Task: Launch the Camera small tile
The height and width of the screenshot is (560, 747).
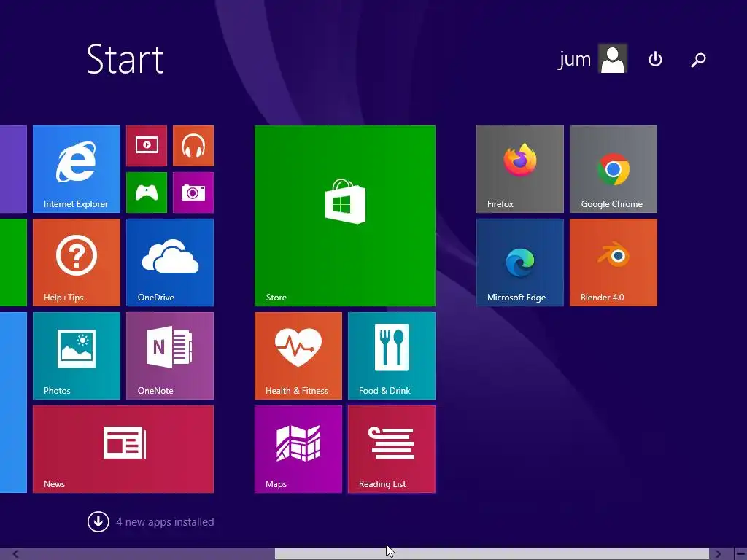Action: (193, 192)
